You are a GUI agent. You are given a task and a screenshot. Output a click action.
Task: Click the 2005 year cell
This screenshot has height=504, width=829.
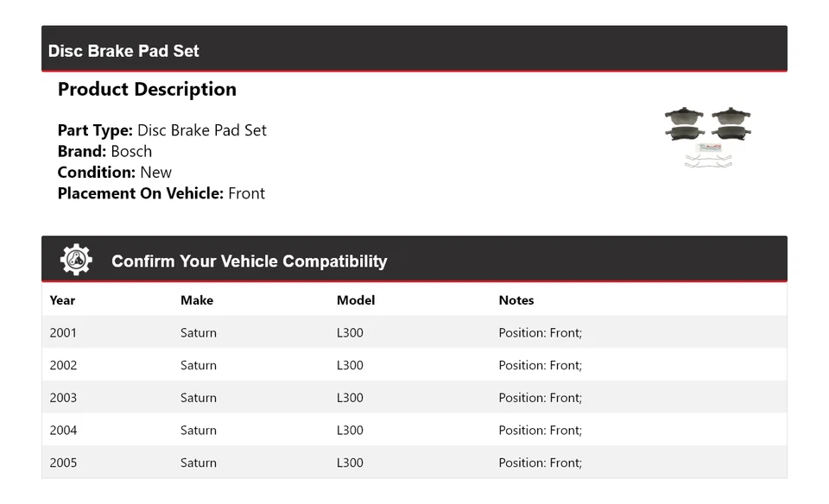click(63, 463)
